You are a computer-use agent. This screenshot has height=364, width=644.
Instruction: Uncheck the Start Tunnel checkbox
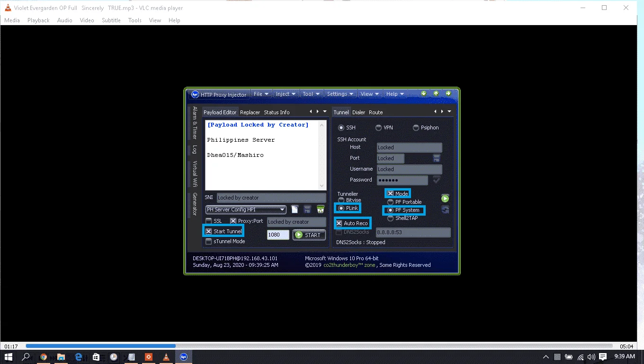click(209, 231)
